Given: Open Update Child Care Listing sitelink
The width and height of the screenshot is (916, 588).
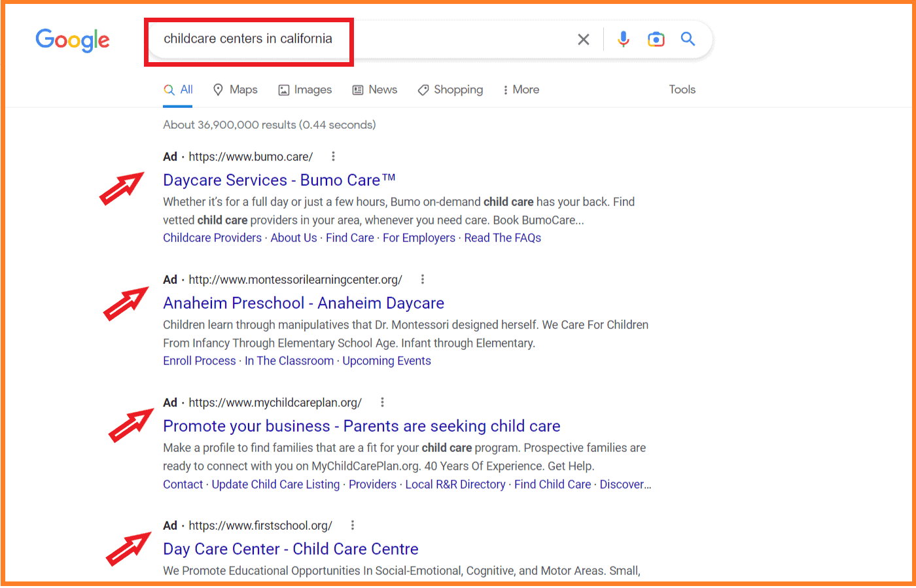Looking at the screenshot, I should point(275,485).
